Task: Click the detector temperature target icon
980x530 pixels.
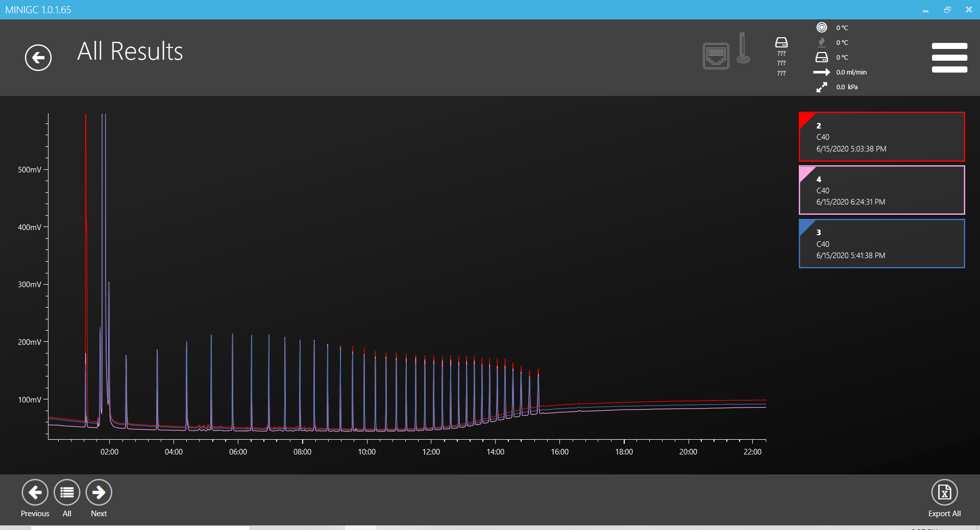Action: [821, 28]
